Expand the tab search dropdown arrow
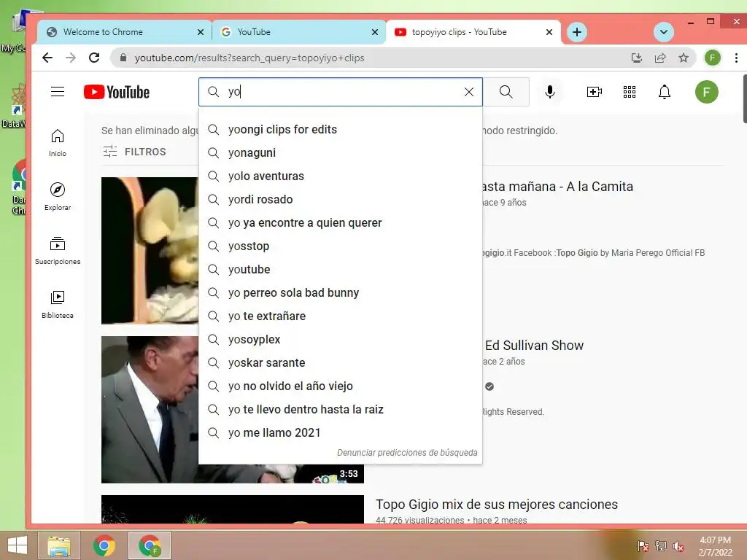This screenshot has height=560, width=747. [664, 32]
